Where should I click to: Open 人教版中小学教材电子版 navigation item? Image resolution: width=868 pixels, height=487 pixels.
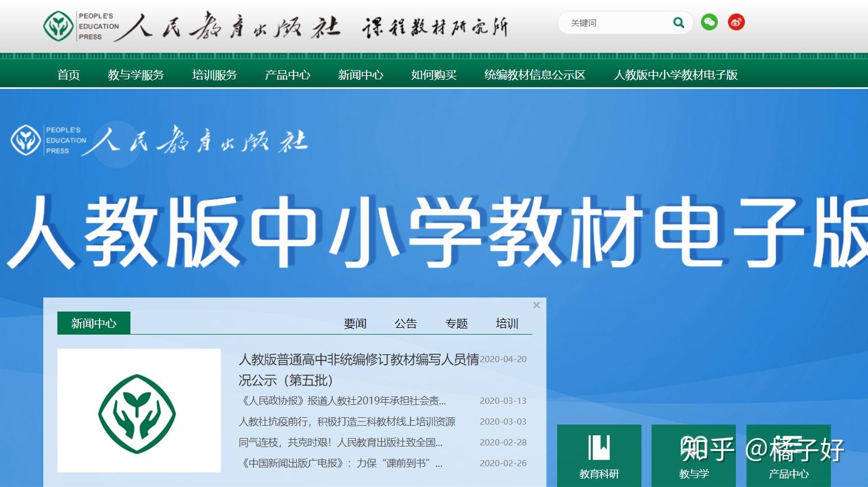pos(676,75)
